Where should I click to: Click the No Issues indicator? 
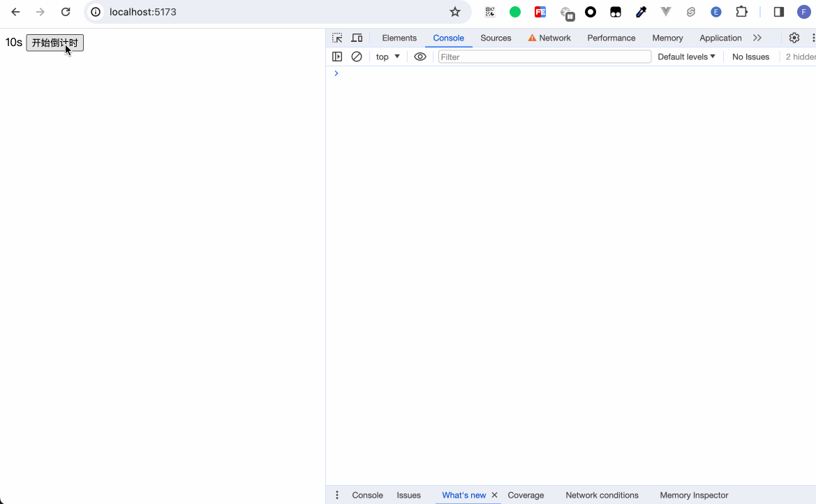click(x=750, y=57)
